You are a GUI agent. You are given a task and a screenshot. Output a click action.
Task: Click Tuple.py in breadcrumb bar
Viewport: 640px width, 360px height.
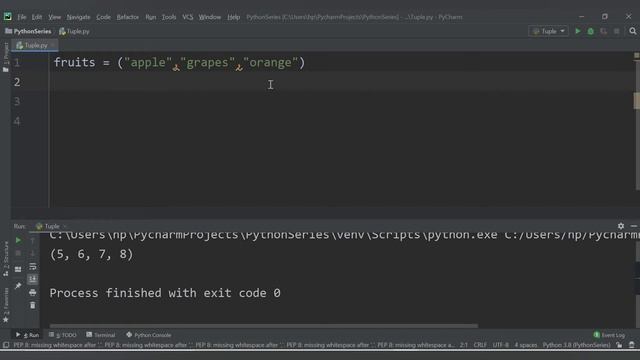tap(74, 31)
